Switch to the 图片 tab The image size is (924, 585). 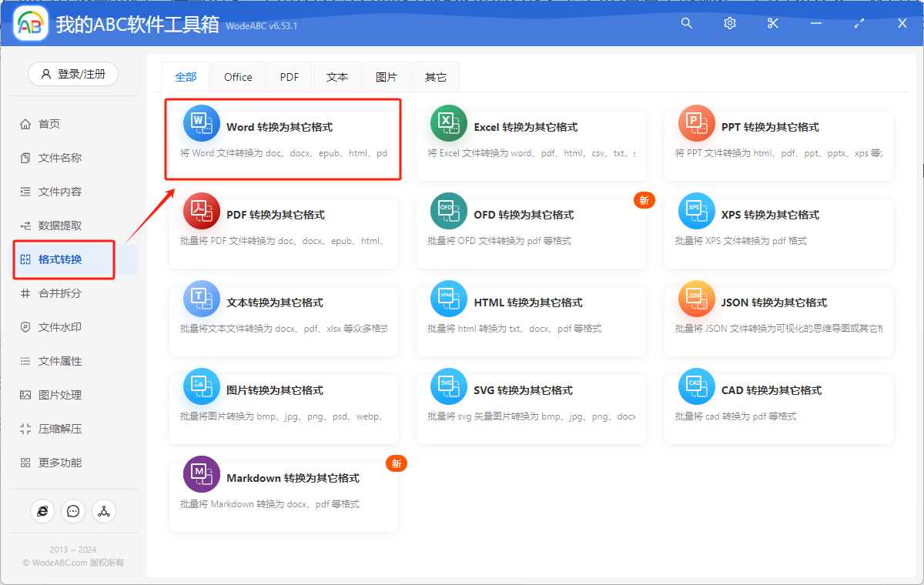click(x=387, y=77)
